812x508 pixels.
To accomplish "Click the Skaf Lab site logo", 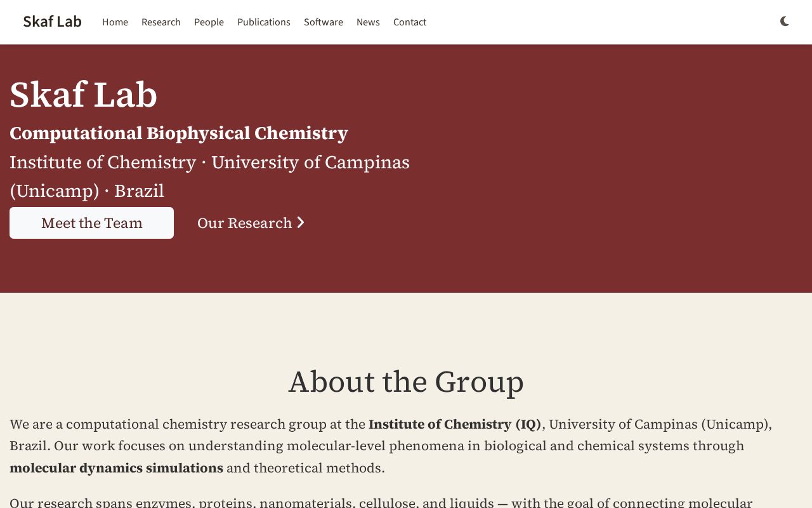I will coord(52,22).
